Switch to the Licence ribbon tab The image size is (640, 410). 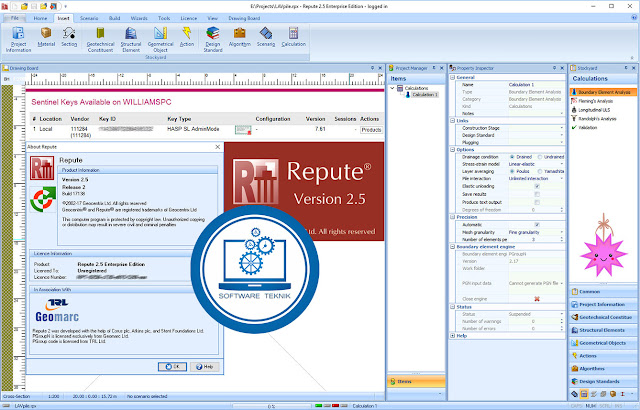(x=189, y=18)
